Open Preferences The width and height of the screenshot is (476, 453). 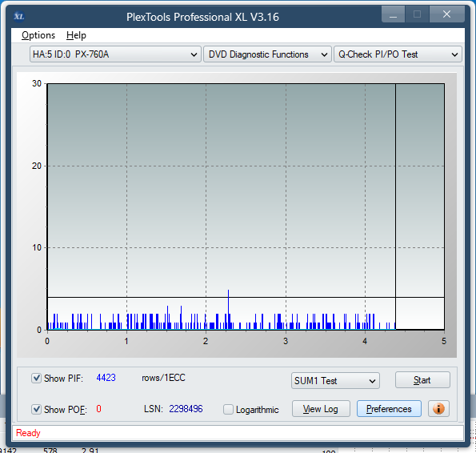[x=389, y=409]
